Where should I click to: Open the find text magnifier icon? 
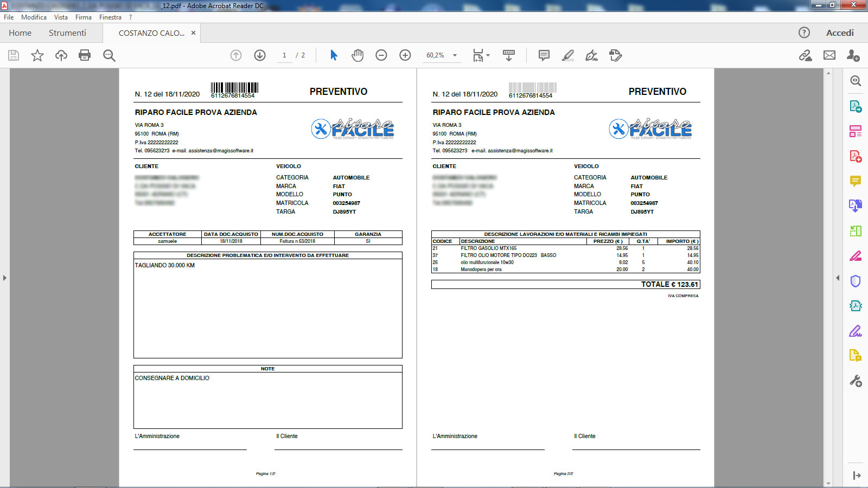tap(109, 55)
